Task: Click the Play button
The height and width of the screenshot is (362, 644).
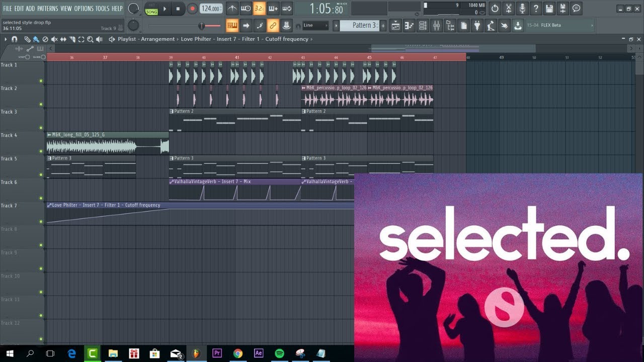Action: click(165, 9)
